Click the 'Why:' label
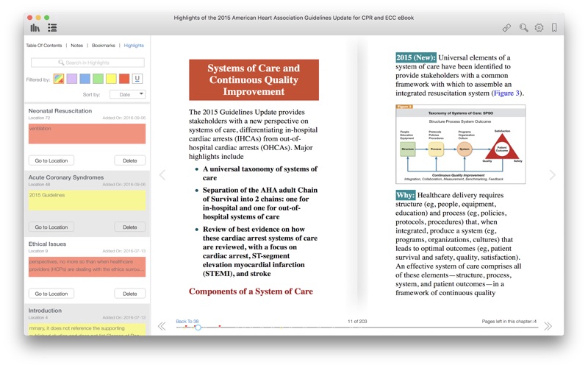 click(x=406, y=195)
